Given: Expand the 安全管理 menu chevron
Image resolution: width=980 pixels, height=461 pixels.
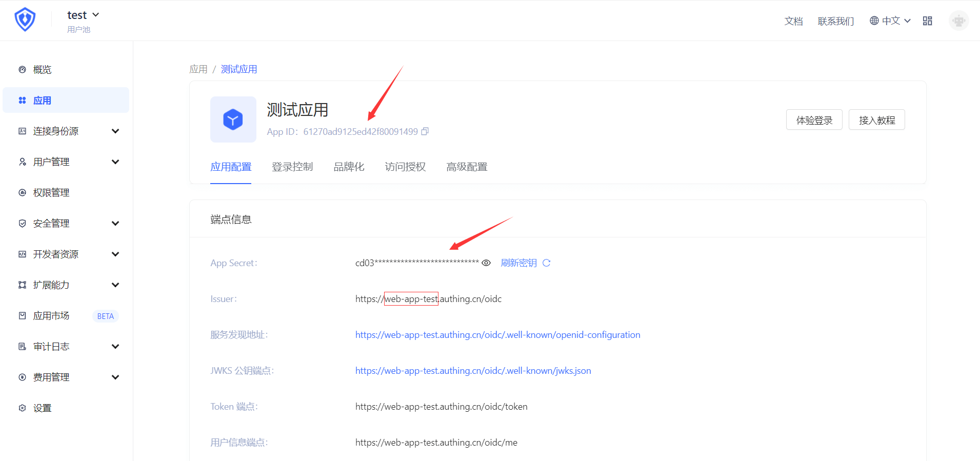Looking at the screenshot, I should [115, 224].
